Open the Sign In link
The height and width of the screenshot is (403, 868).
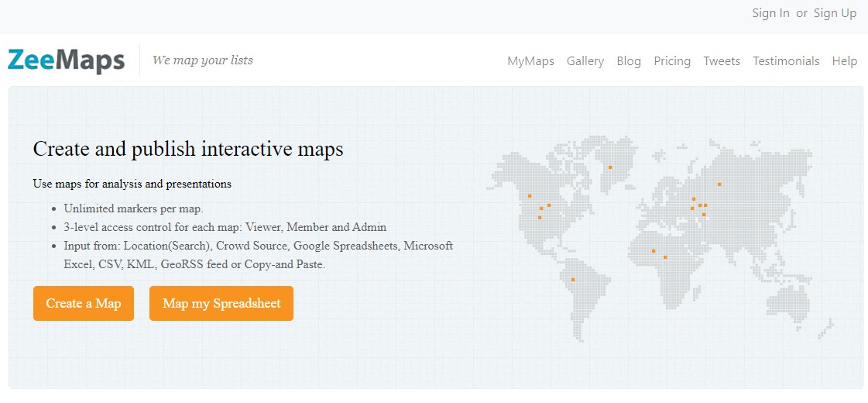tap(770, 13)
